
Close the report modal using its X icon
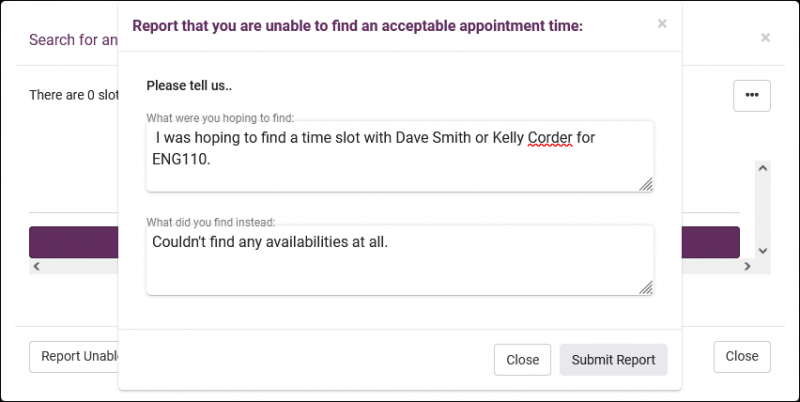(662, 24)
